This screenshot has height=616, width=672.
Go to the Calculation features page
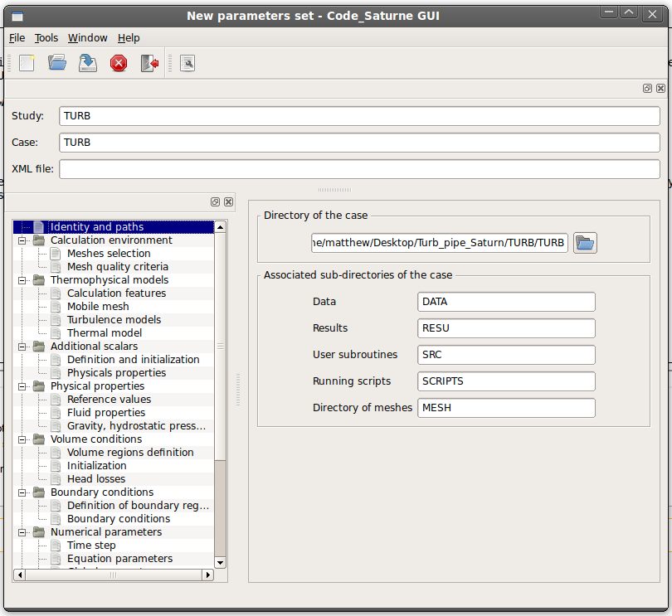click(x=117, y=293)
